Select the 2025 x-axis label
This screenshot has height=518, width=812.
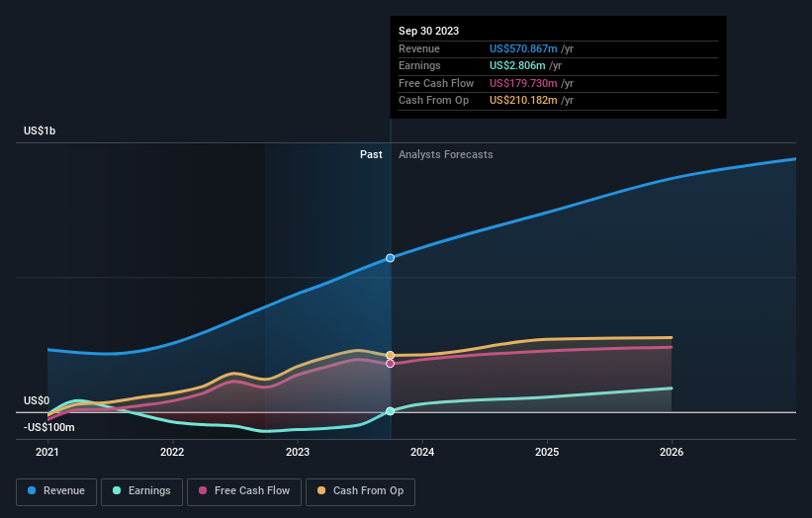547,452
